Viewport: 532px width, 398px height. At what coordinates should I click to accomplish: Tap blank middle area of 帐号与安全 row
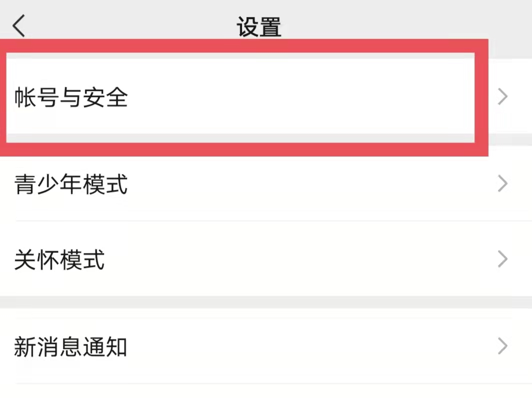(x=300, y=97)
